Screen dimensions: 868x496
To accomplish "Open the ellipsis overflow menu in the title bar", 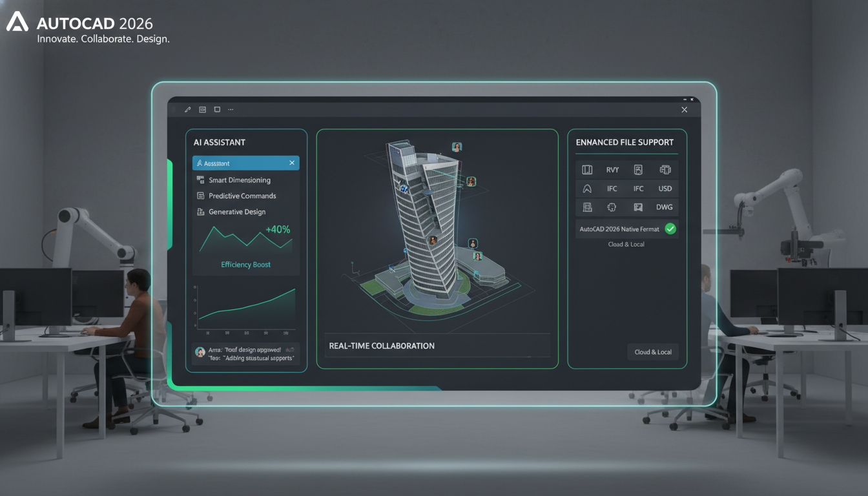I will [x=231, y=109].
